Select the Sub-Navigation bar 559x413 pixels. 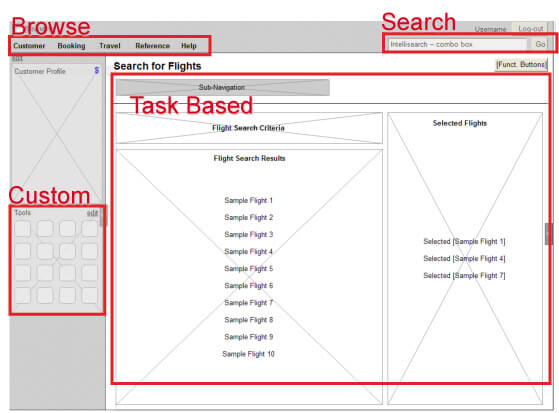coord(222,87)
